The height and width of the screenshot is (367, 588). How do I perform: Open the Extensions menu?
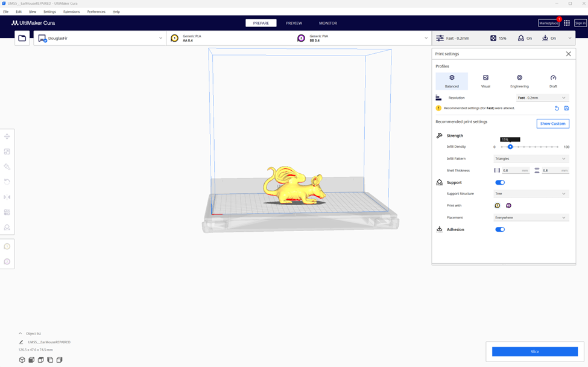[71, 11]
